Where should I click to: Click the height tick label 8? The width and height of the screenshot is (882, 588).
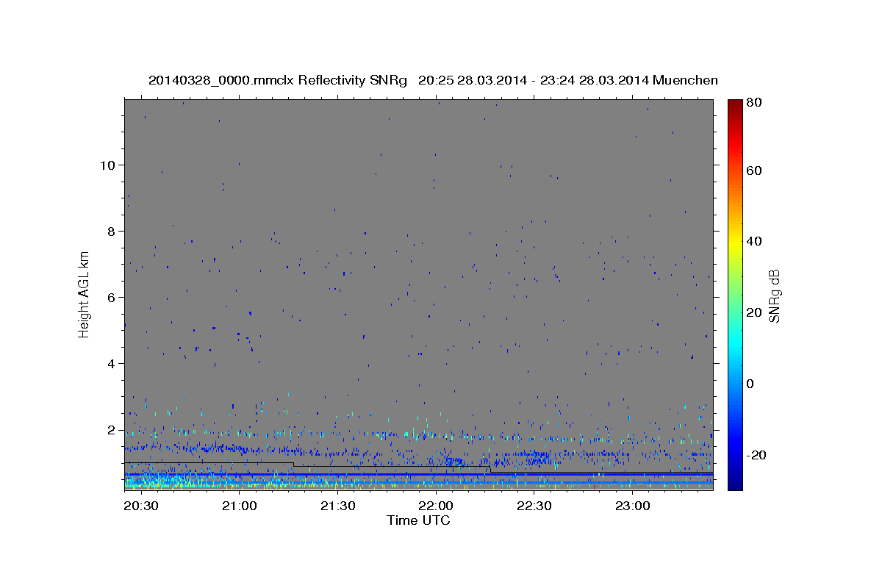[112, 231]
